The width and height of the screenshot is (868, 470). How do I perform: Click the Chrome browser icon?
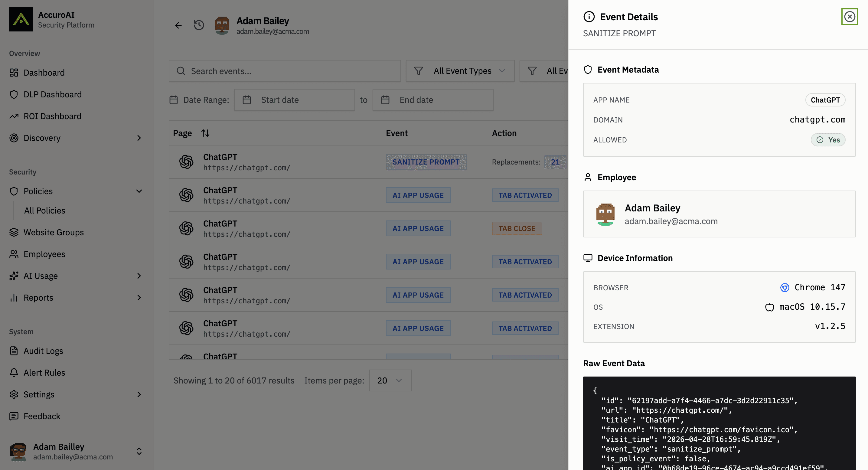pos(785,288)
